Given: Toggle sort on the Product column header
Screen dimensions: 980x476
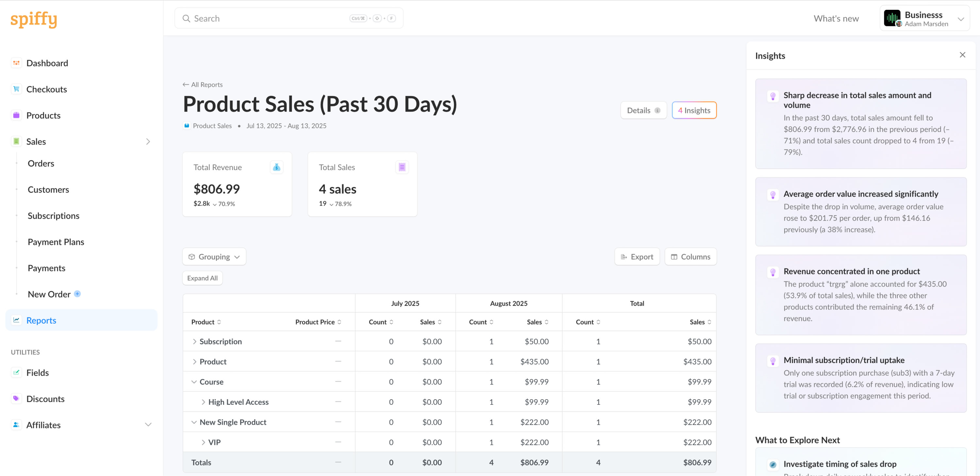Looking at the screenshot, I should coord(206,322).
